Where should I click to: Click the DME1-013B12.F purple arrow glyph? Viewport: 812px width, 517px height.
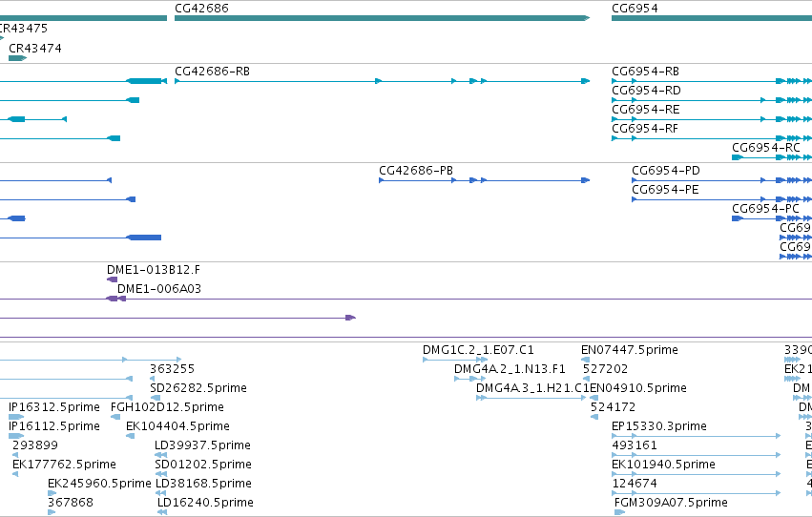pos(112,279)
